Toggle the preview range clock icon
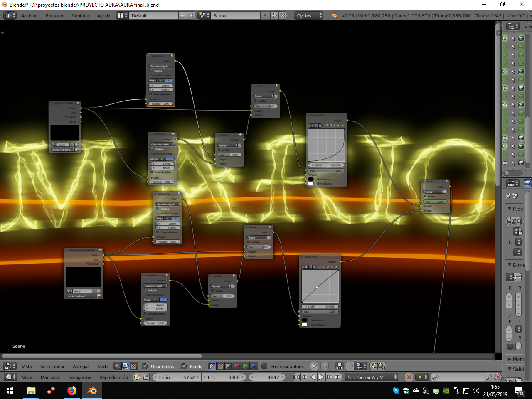The width and height of the screenshot is (532, 399). click(137, 377)
